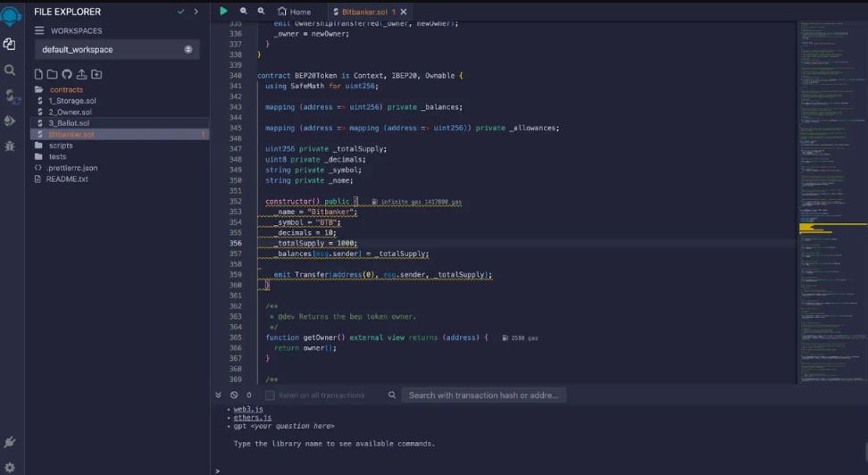Click the _name = "Bitbanker" code line
Viewport: 868px width, 475px height.
[316, 212]
